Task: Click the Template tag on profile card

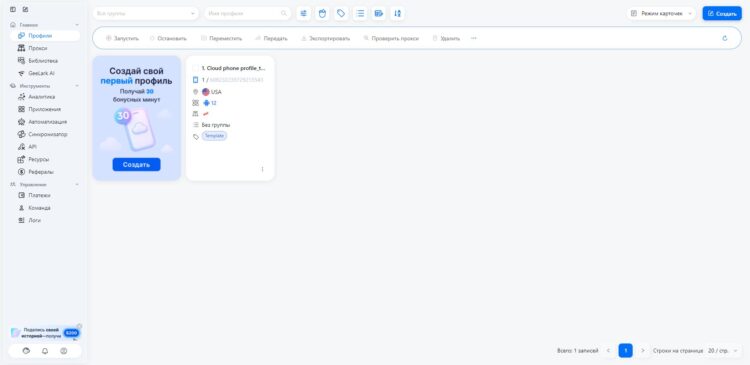Action: pos(214,136)
